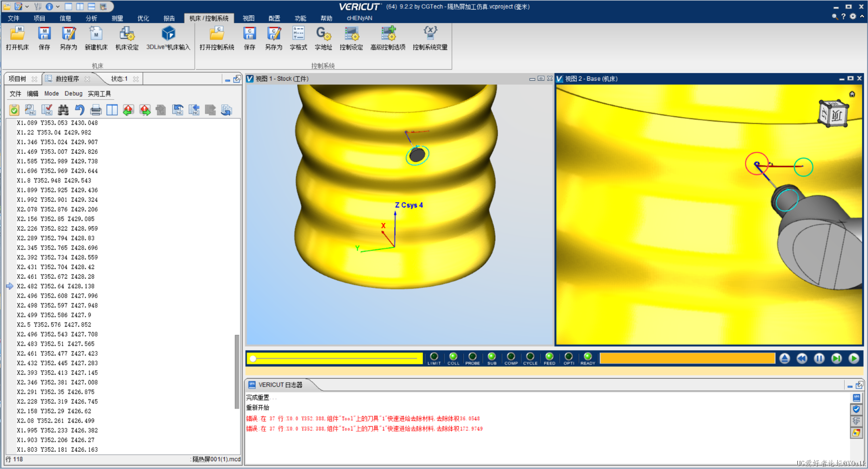Click NC icon with blue left arrow

(194, 110)
